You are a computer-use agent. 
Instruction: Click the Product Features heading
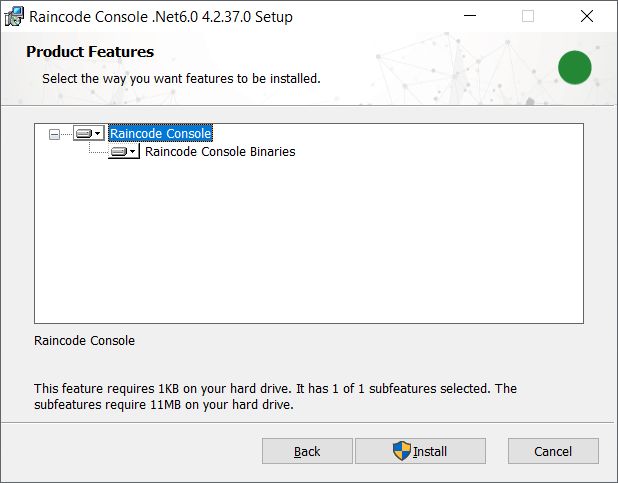pos(90,51)
